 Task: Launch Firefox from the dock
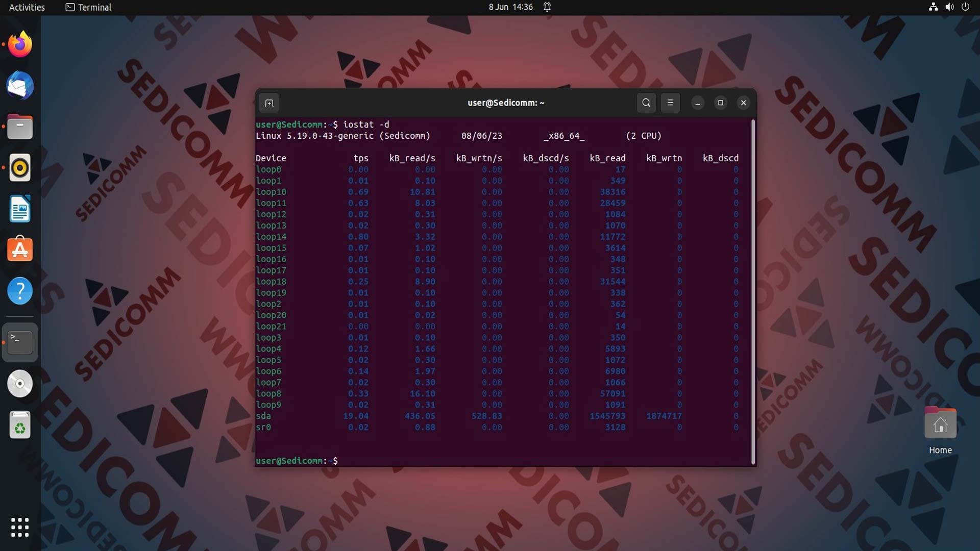point(20,44)
